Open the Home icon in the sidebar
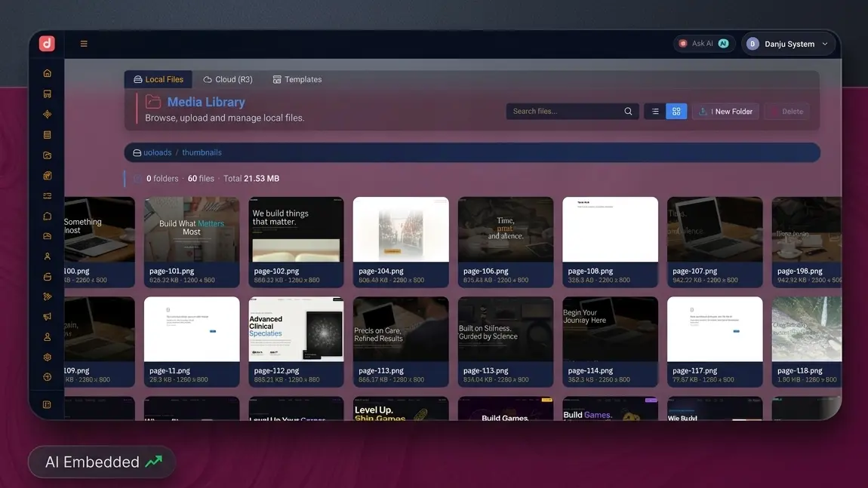Screen dimensions: 868x488 tap(47, 73)
